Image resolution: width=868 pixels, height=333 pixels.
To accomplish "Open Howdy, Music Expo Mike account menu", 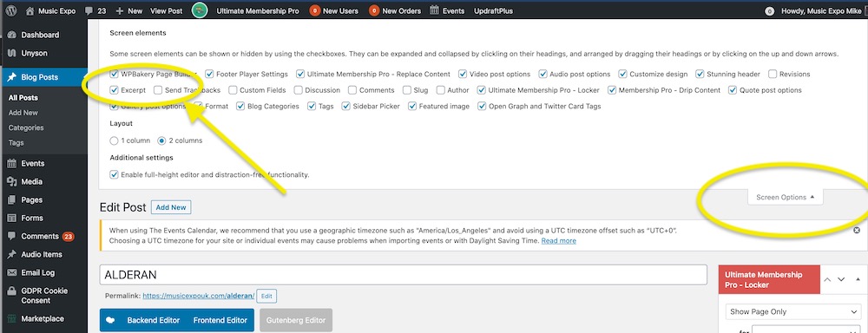I will click(x=821, y=10).
